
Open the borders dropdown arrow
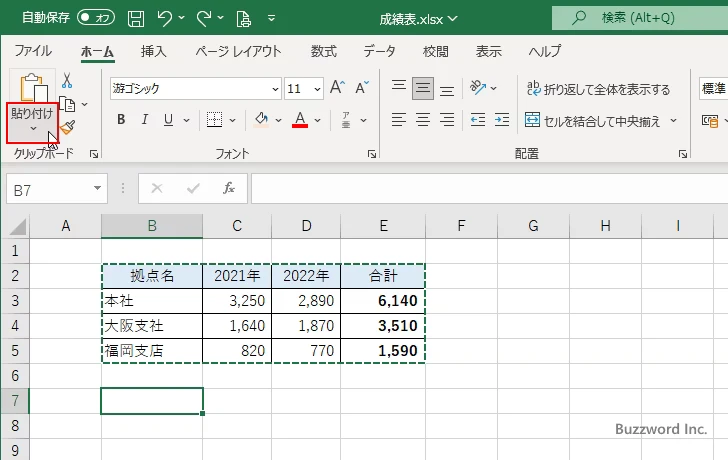coord(233,120)
